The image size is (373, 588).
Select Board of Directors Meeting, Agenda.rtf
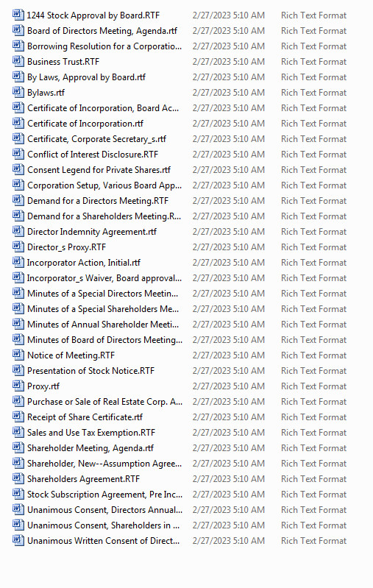(102, 31)
